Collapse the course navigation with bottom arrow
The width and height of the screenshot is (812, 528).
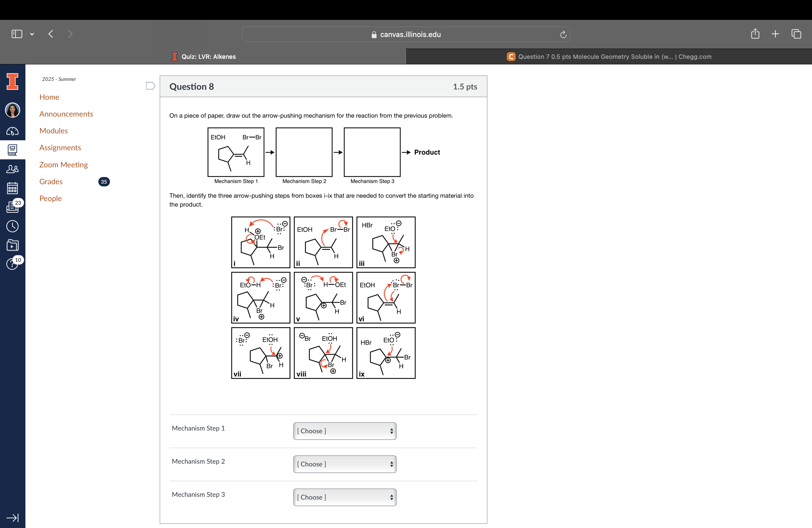tap(13, 518)
